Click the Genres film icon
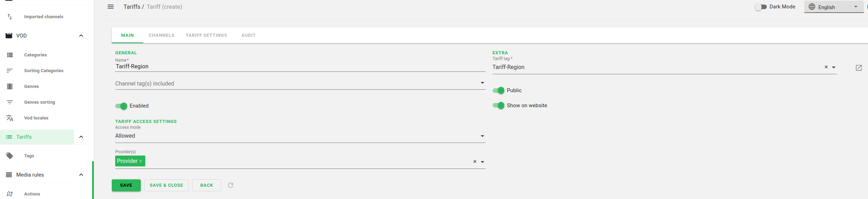This screenshot has width=868, height=199. click(x=10, y=87)
